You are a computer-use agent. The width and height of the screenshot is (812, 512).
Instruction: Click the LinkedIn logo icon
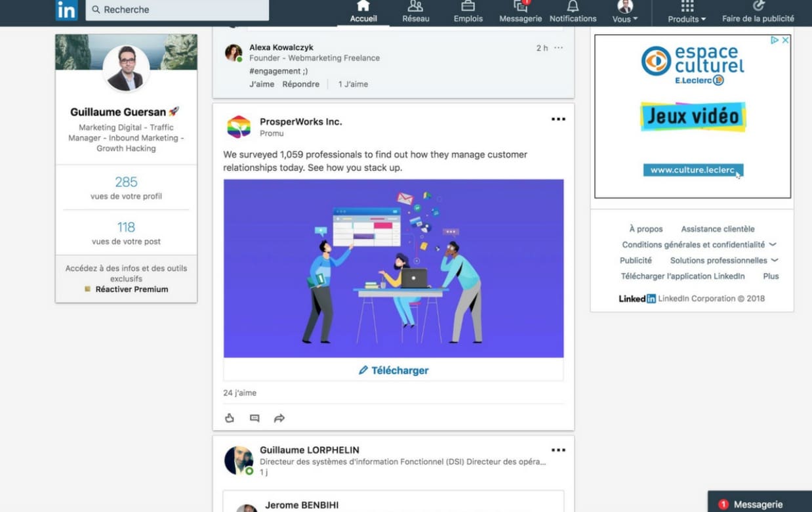tap(66, 10)
